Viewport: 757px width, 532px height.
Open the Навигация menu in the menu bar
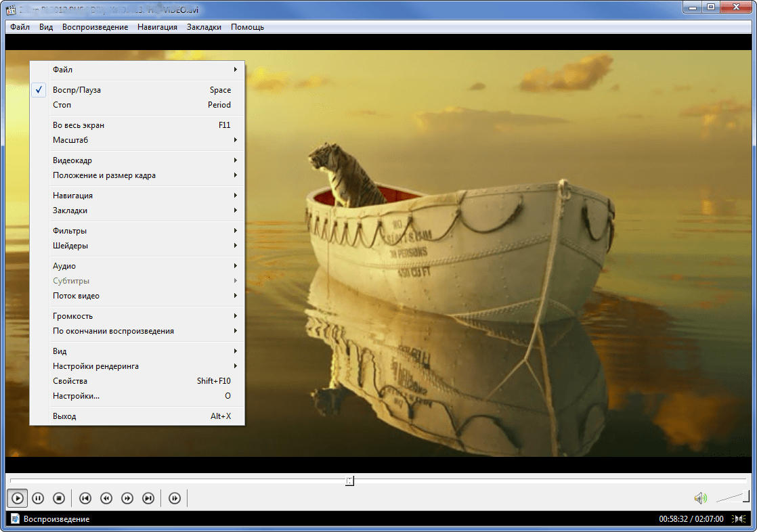click(157, 27)
